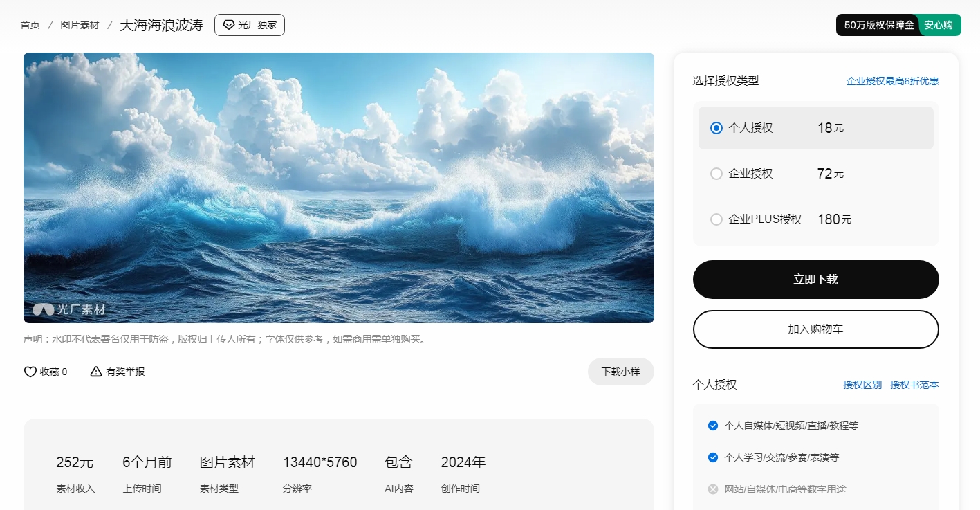Click the 252元 income value
Screen dimensions: 980x510
(75, 462)
